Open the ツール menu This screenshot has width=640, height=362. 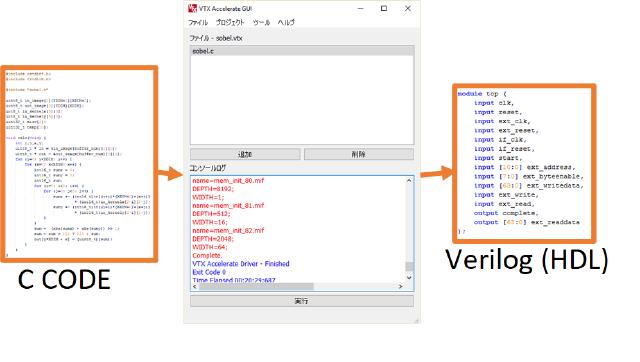coord(261,22)
